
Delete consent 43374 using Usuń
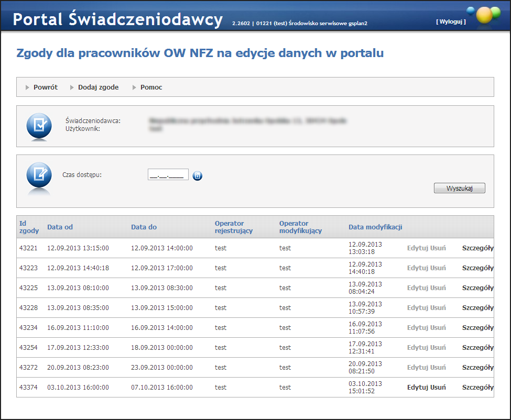click(438, 388)
